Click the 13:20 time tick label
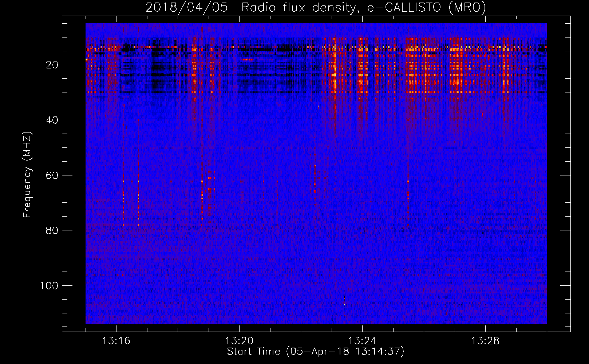 point(239,341)
